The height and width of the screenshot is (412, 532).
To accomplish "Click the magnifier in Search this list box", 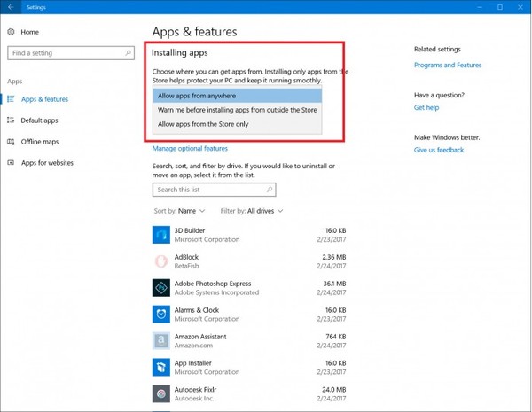I will point(270,190).
